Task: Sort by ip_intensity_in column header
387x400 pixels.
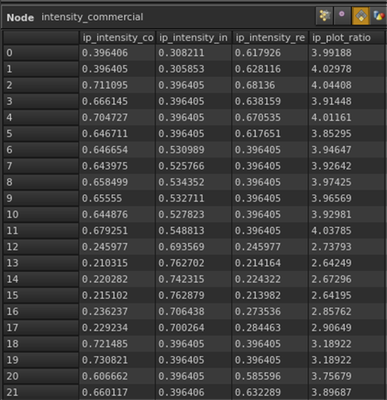Action: pyautogui.click(x=194, y=38)
